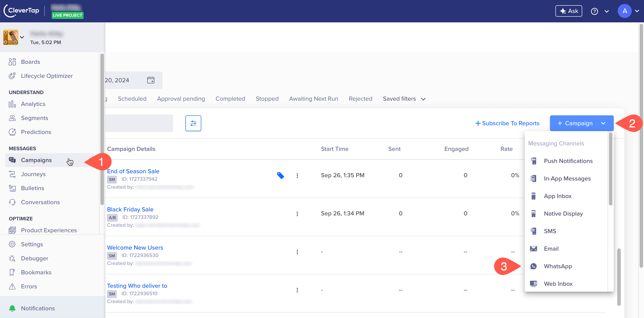Open the Journeys section in sidebar
644x318 pixels.
(x=33, y=174)
